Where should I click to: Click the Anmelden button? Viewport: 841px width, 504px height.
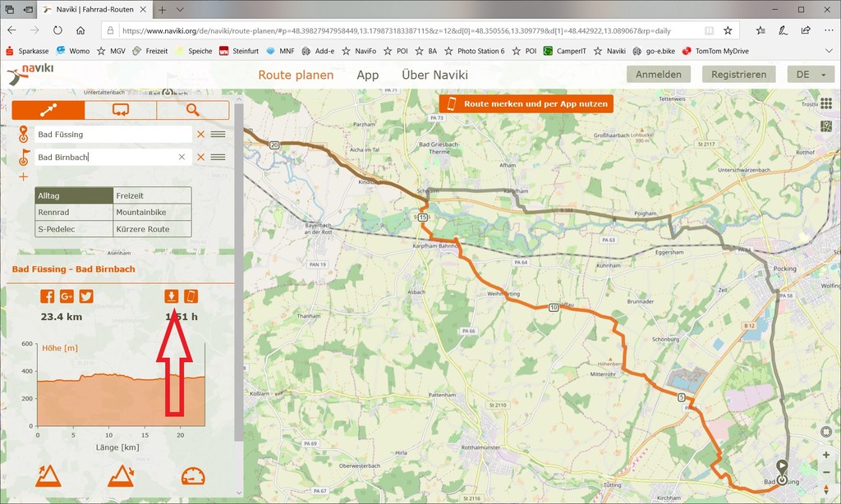[659, 75]
